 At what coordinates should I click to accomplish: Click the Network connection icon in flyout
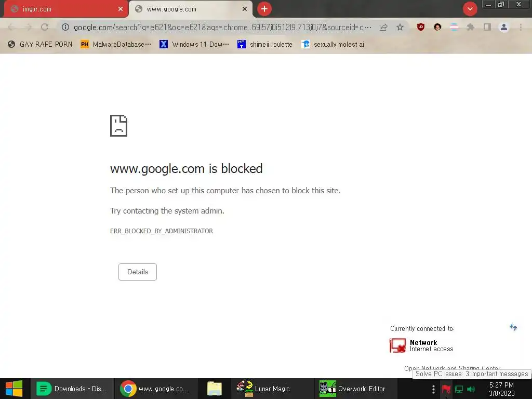point(397,345)
